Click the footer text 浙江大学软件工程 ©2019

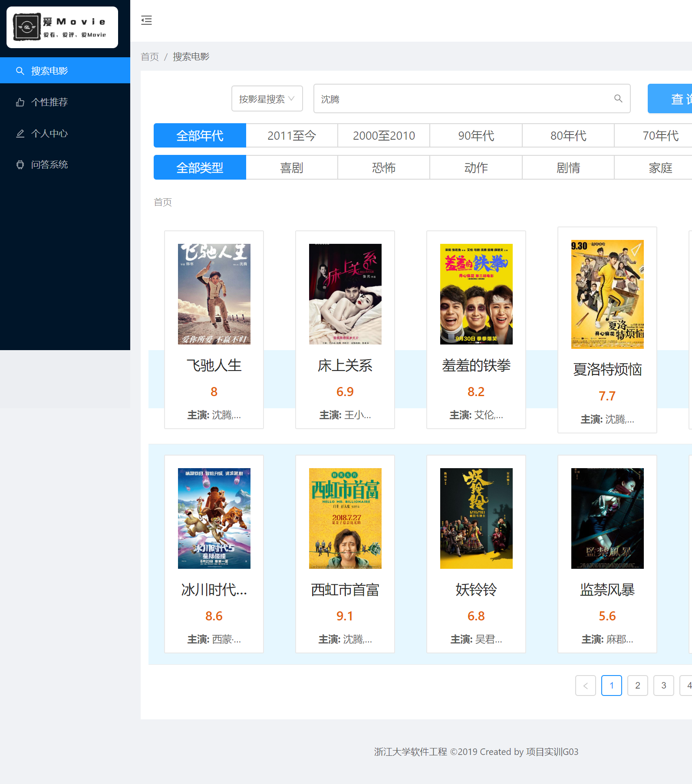[x=425, y=752]
